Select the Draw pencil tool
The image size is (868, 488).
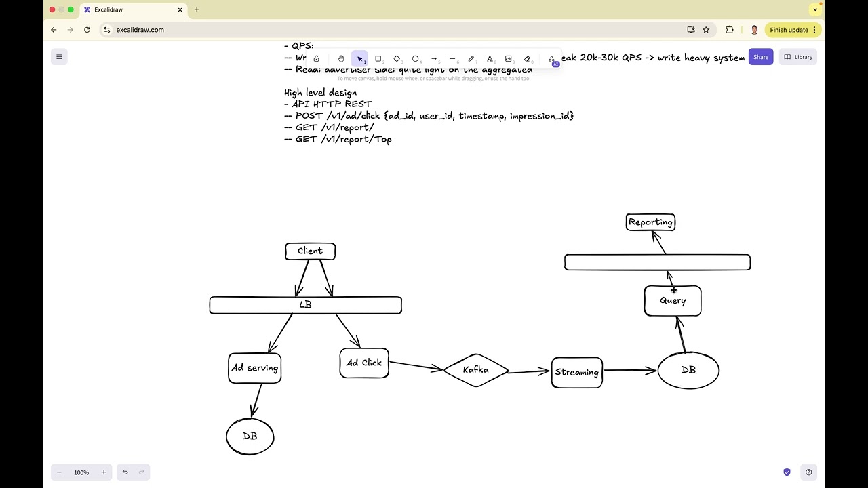point(471,59)
